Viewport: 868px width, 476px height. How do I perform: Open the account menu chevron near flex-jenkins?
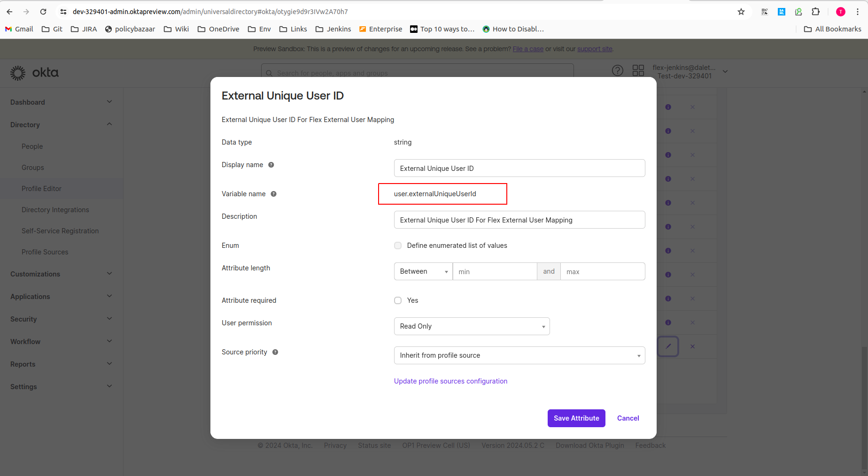tap(725, 72)
